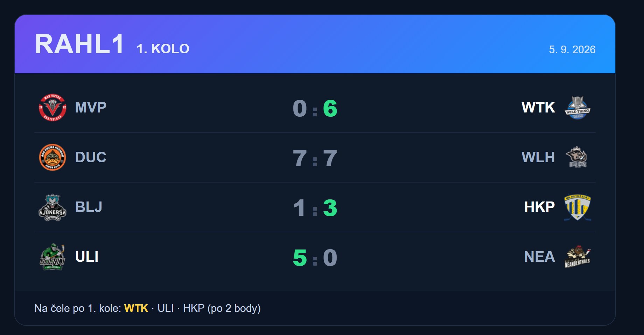Viewport: 644px width, 335px height.
Task: Click the WLH team abbreviation
Action: [538, 157]
